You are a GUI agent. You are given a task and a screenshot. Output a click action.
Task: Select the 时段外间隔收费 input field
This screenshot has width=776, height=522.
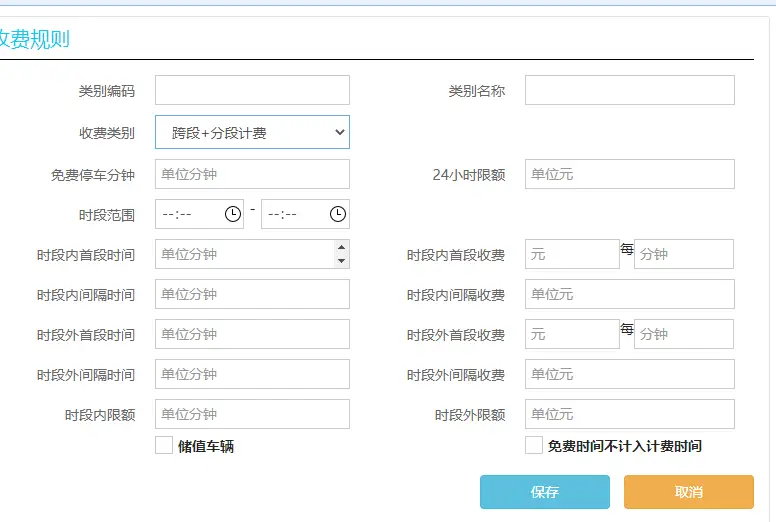(x=629, y=374)
